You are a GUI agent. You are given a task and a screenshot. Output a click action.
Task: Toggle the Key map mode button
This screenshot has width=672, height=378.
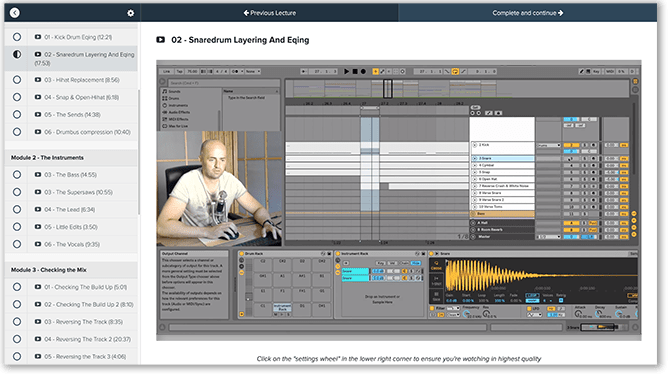point(596,72)
